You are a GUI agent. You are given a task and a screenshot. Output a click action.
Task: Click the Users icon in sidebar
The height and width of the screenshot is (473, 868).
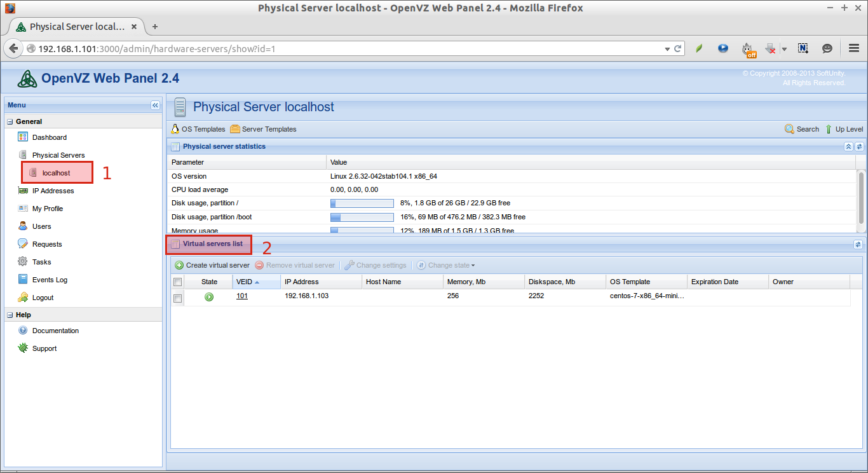coord(23,226)
